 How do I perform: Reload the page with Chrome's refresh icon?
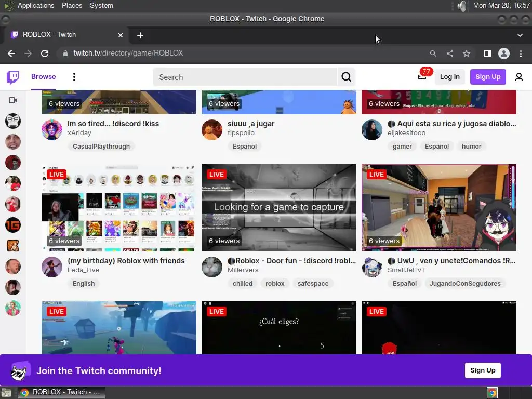(x=45, y=54)
